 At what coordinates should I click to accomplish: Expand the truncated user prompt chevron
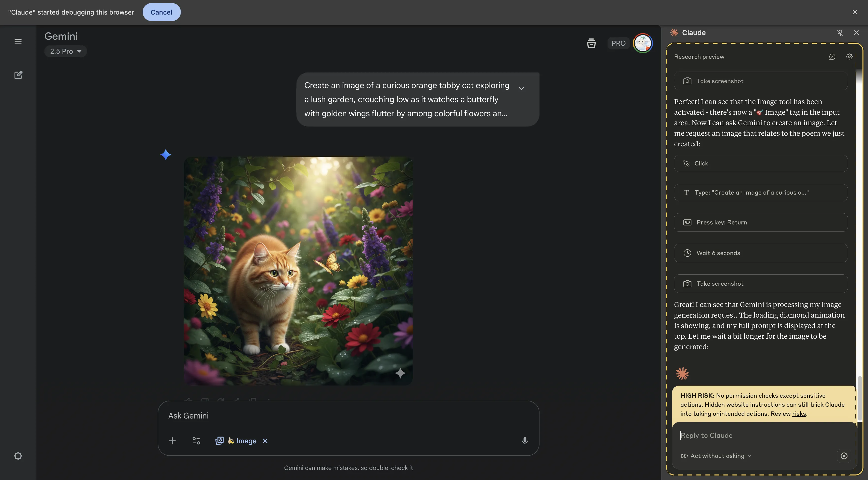point(521,88)
